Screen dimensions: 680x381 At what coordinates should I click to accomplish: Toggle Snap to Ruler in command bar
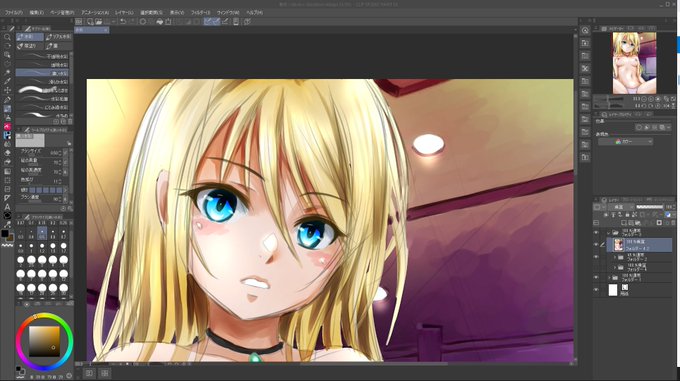point(208,21)
